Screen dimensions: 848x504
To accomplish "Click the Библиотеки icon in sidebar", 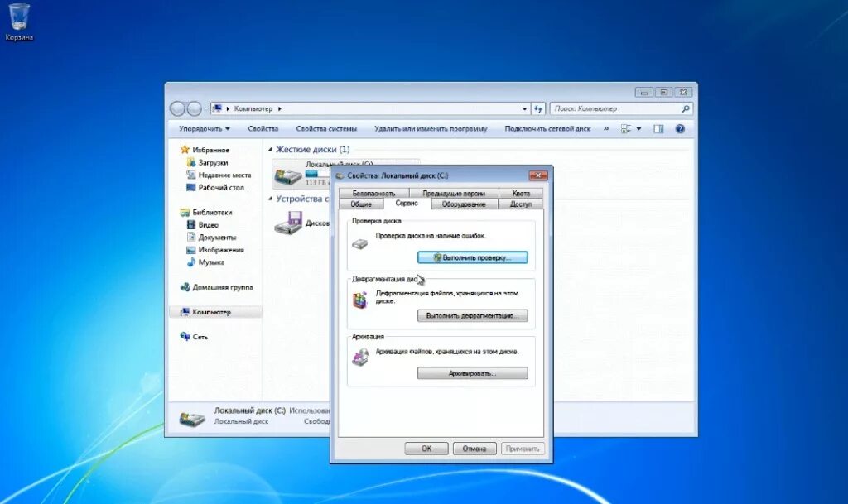I will pyautogui.click(x=185, y=213).
